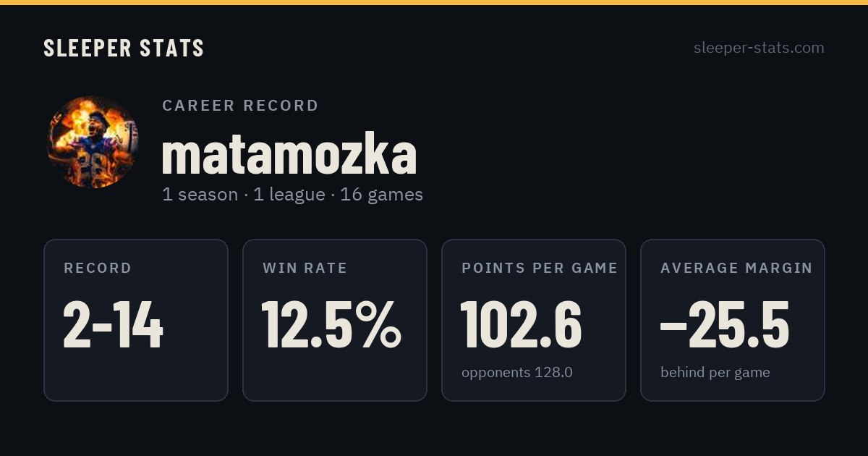Viewport: 868px width, 456px height.
Task: Open the sleeper-stats.com link
Action: pyautogui.click(x=759, y=48)
